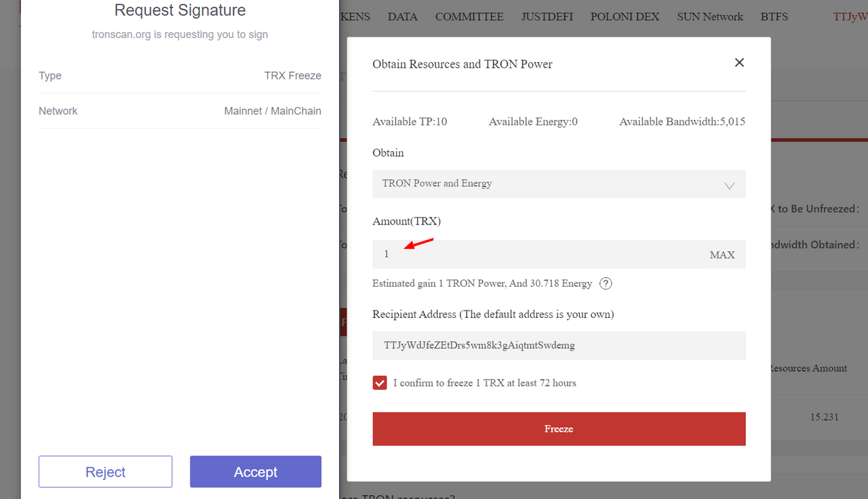Click tronscan.org is requesting you to sign
Viewport: 868px width, 499px height.
(180, 35)
